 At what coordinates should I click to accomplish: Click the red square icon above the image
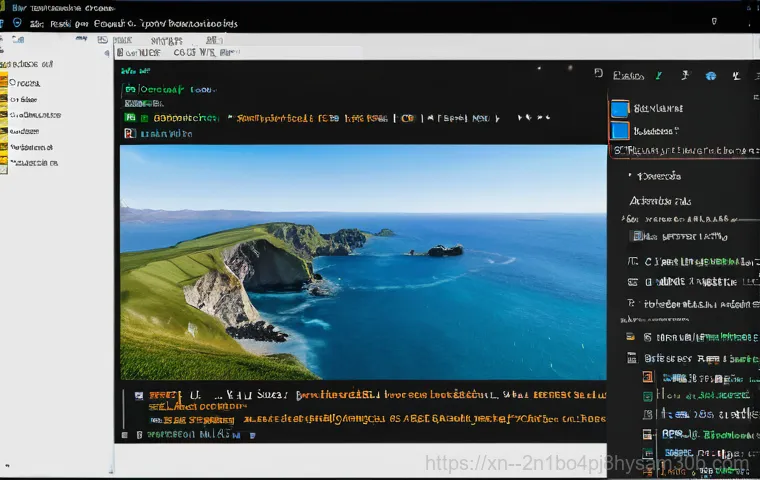(130, 133)
